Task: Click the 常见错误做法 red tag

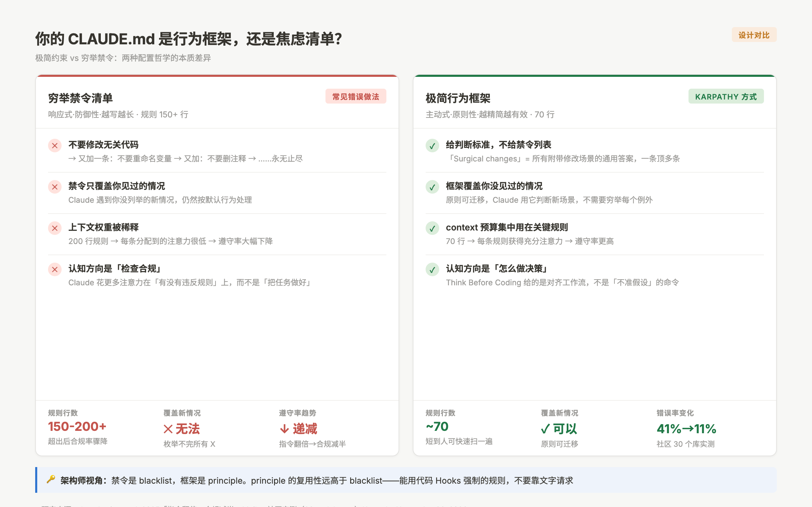Action: click(356, 96)
